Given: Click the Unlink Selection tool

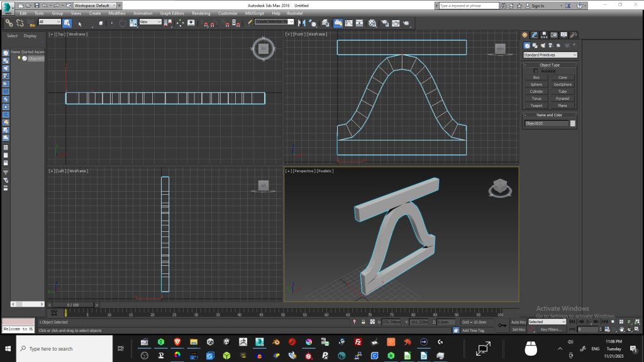Looking at the screenshot, I should (x=19, y=23).
